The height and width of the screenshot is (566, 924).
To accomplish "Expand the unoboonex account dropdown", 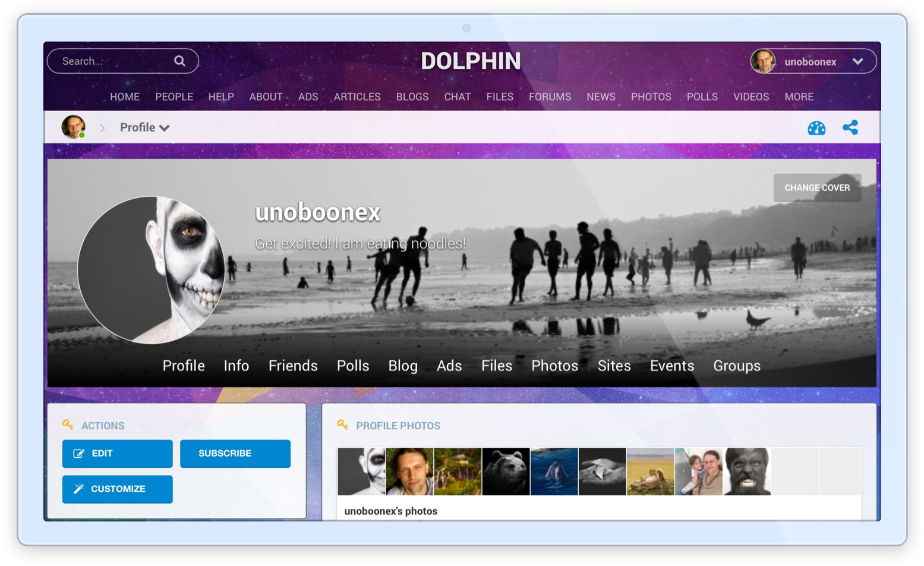I will 857,61.
